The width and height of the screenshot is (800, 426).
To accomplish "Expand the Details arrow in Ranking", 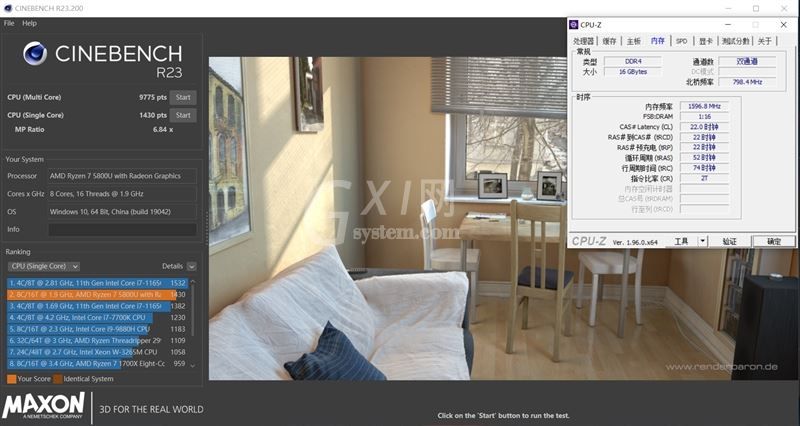I will pyautogui.click(x=191, y=266).
